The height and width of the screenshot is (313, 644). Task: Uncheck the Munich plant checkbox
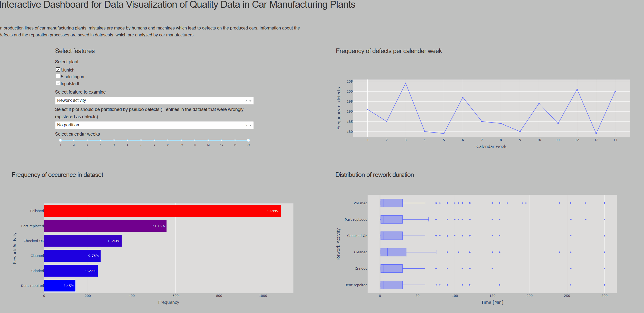tap(58, 69)
